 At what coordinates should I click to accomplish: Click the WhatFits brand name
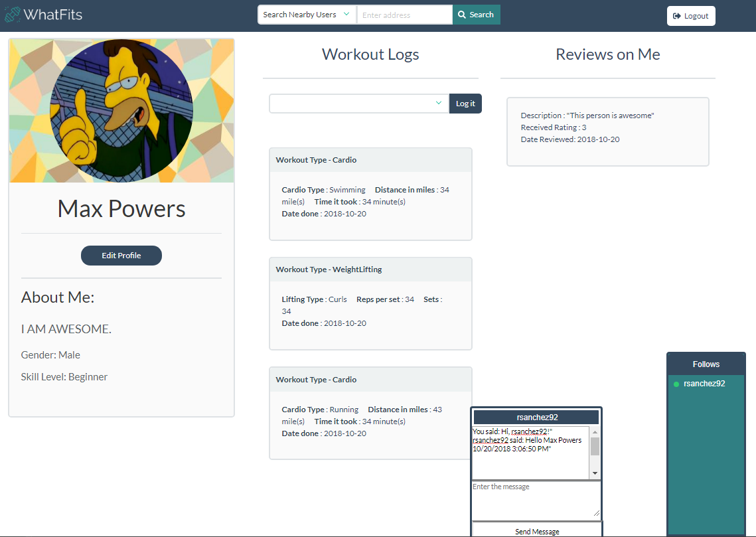pos(53,15)
